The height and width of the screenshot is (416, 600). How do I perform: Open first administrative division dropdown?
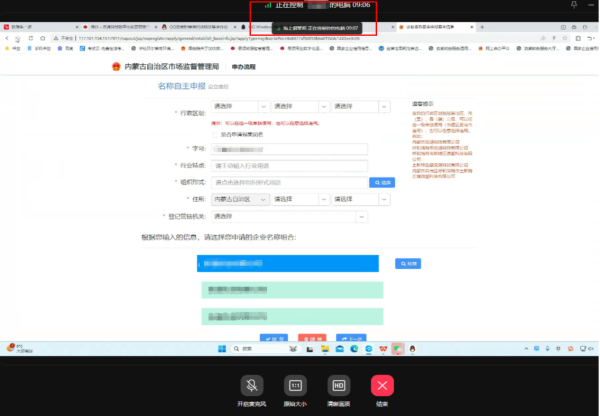tap(234, 107)
